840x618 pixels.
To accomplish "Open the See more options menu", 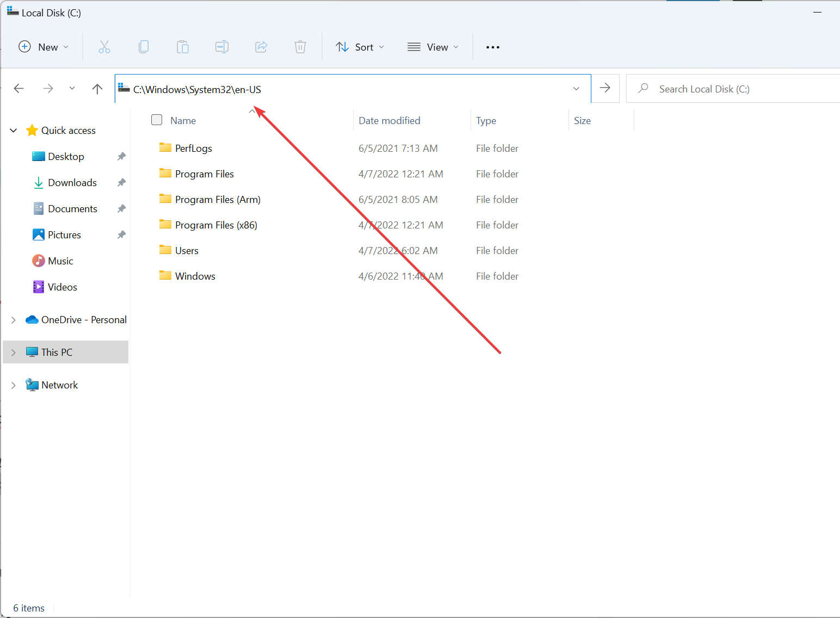I will point(492,47).
